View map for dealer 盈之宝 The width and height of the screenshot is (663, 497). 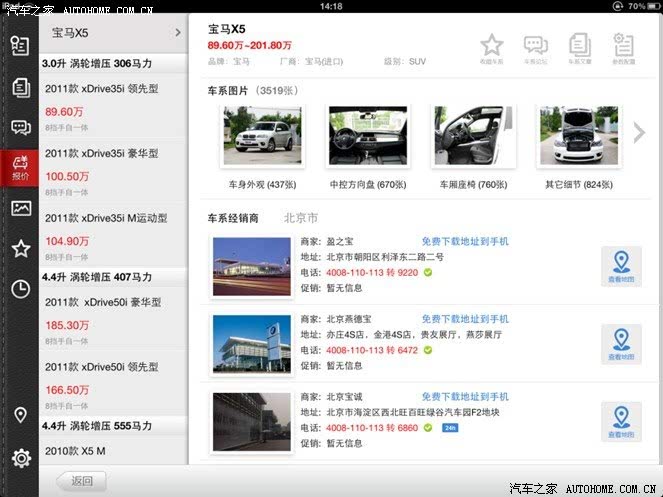pos(621,267)
